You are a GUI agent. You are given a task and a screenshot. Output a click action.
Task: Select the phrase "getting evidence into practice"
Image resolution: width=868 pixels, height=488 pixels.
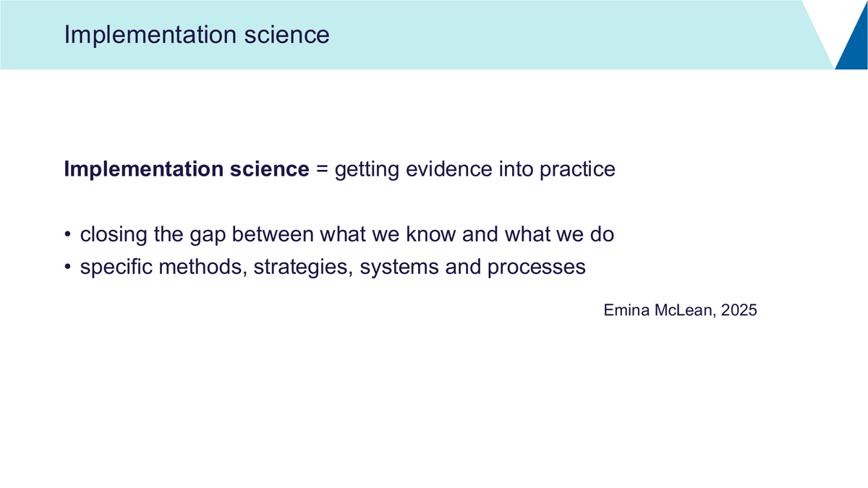coord(475,171)
